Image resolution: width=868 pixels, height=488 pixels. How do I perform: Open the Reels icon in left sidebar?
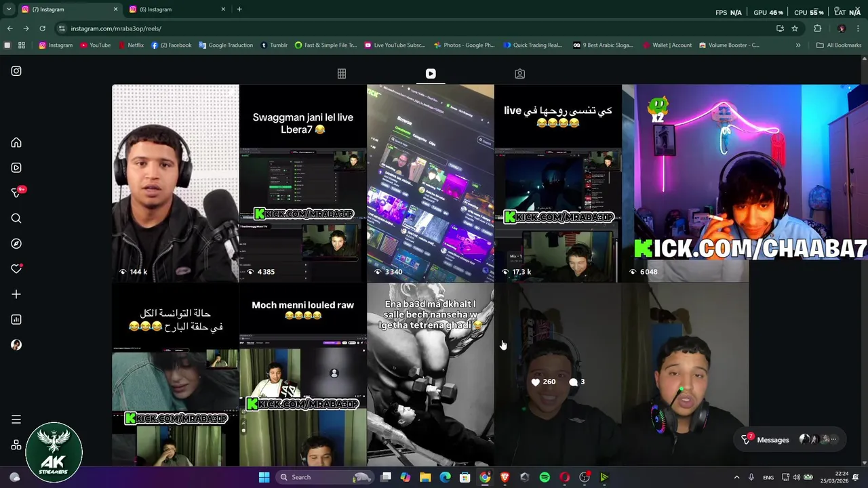[x=16, y=168]
